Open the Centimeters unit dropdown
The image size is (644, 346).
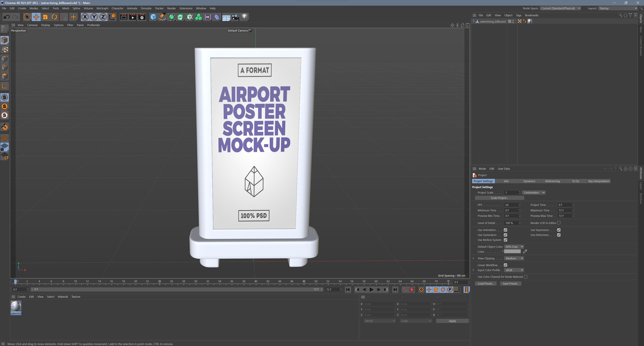[x=534, y=193]
